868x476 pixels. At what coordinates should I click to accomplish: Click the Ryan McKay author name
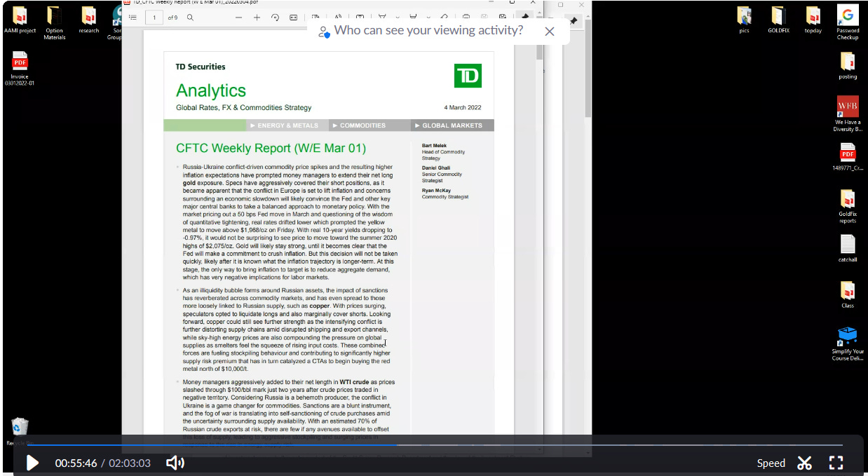[436, 190]
